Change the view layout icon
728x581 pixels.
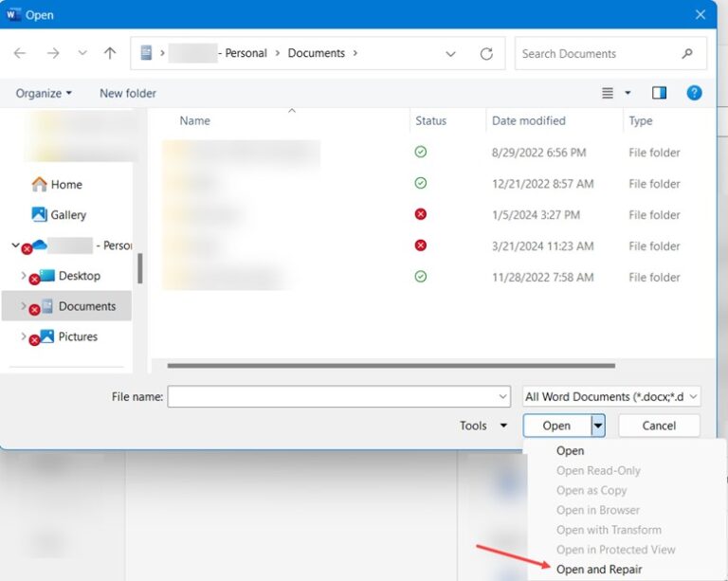pyautogui.click(x=608, y=93)
